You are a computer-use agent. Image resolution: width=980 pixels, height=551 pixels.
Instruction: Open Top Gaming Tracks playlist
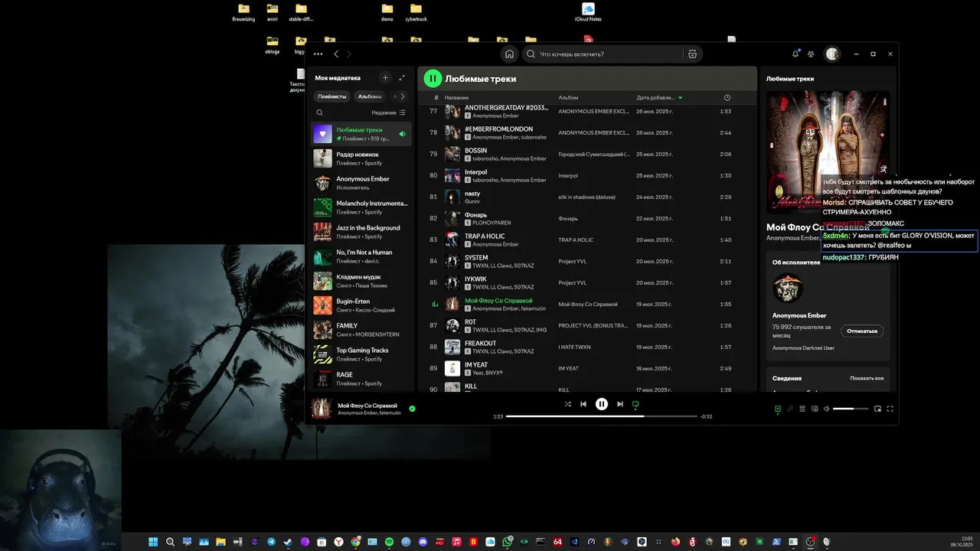[x=361, y=354]
